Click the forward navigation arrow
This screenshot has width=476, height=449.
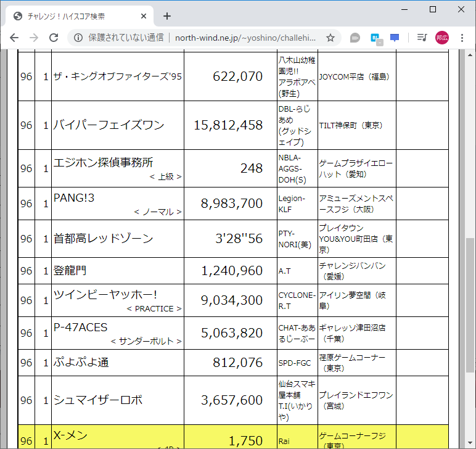pyautogui.click(x=34, y=38)
